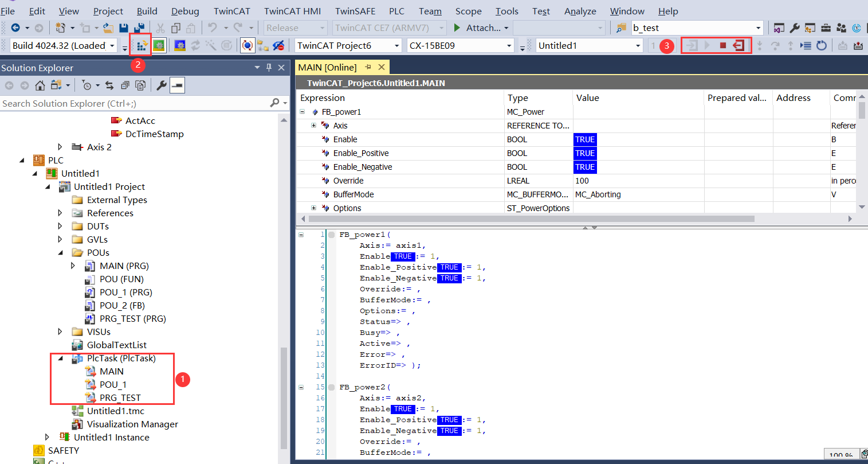Click the Restart TwinCAT Config Mode icon
The image size is (868, 464).
point(180,45)
